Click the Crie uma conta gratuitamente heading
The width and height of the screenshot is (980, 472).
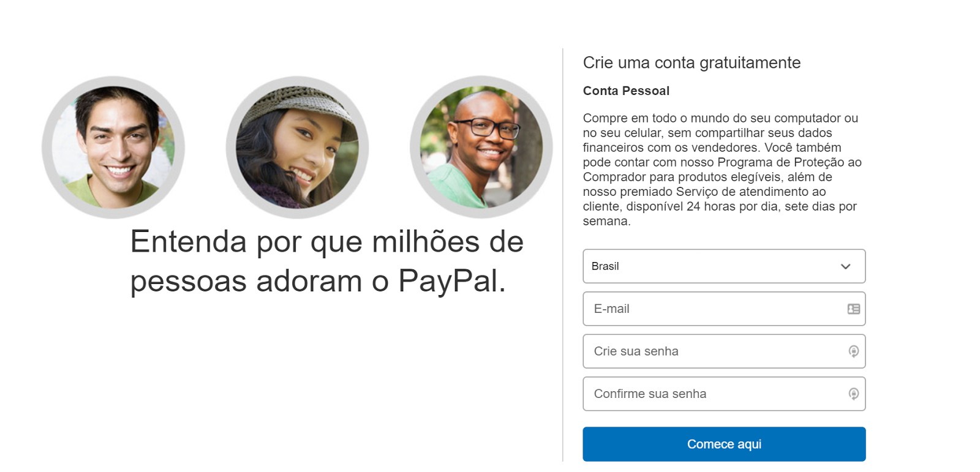pyautogui.click(x=692, y=63)
